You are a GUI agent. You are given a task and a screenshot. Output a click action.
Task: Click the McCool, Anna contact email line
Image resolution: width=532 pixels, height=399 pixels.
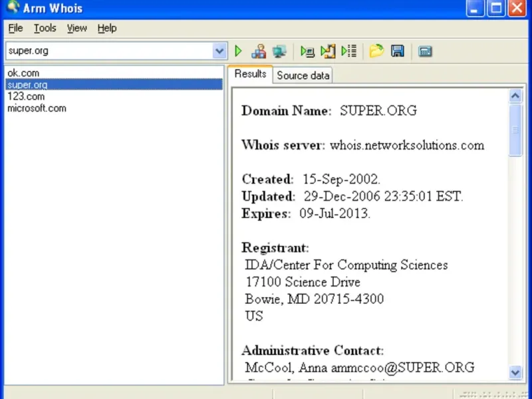point(360,368)
